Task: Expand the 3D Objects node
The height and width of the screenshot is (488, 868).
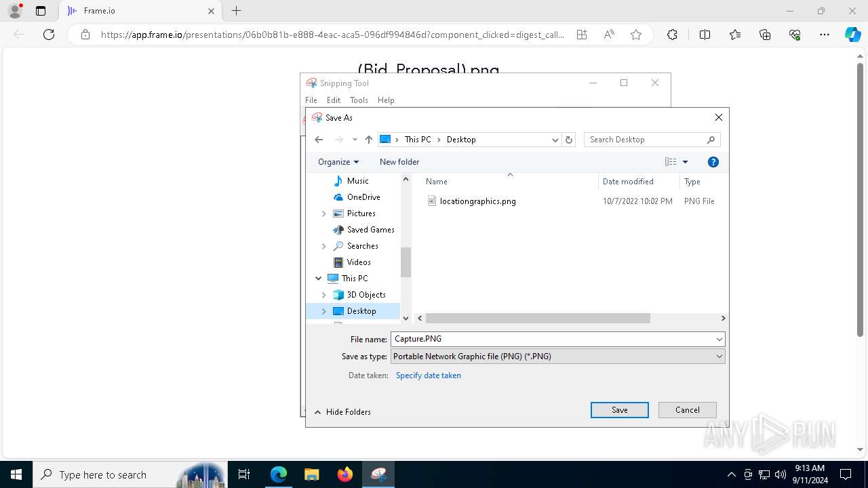Action: click(x=323, y=295)
